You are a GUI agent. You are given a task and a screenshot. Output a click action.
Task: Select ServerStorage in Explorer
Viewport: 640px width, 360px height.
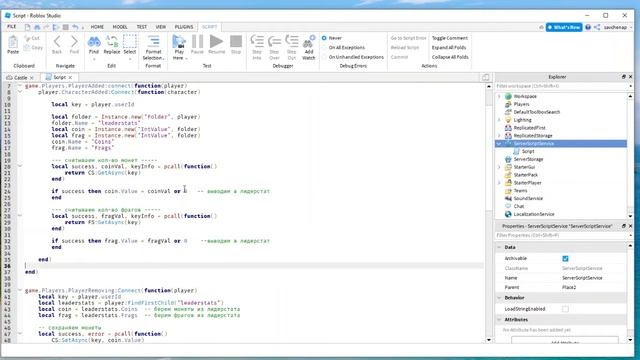(x=528, y=159)
